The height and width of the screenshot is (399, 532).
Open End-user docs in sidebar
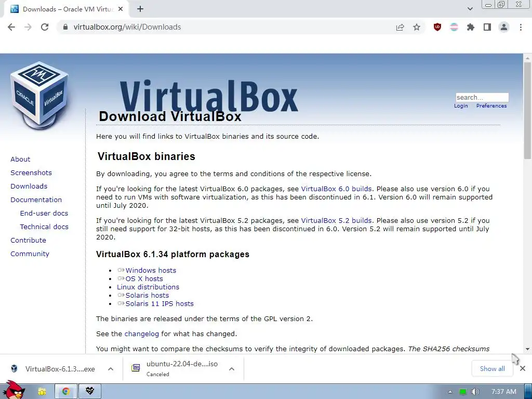click(x=44, y=214)
